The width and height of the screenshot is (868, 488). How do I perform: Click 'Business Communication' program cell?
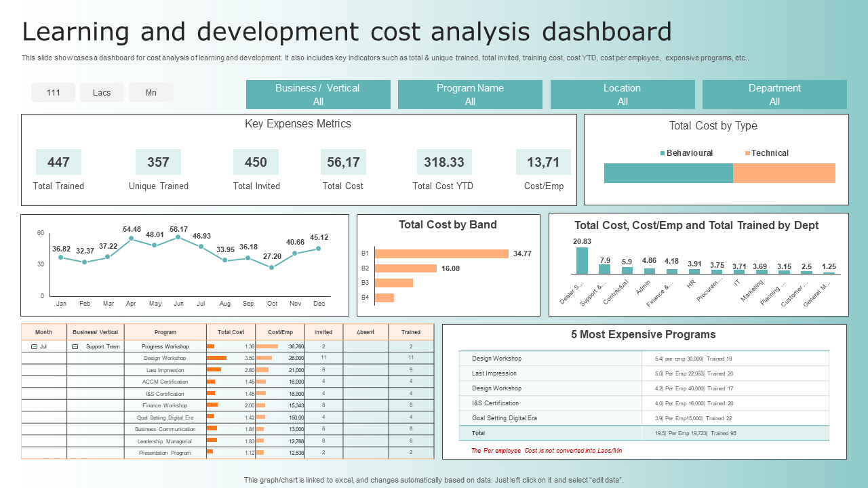(165, 429)
